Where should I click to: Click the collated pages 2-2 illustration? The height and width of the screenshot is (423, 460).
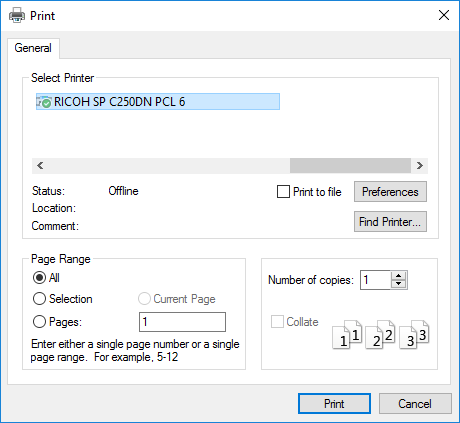click(x=380, y=335)
